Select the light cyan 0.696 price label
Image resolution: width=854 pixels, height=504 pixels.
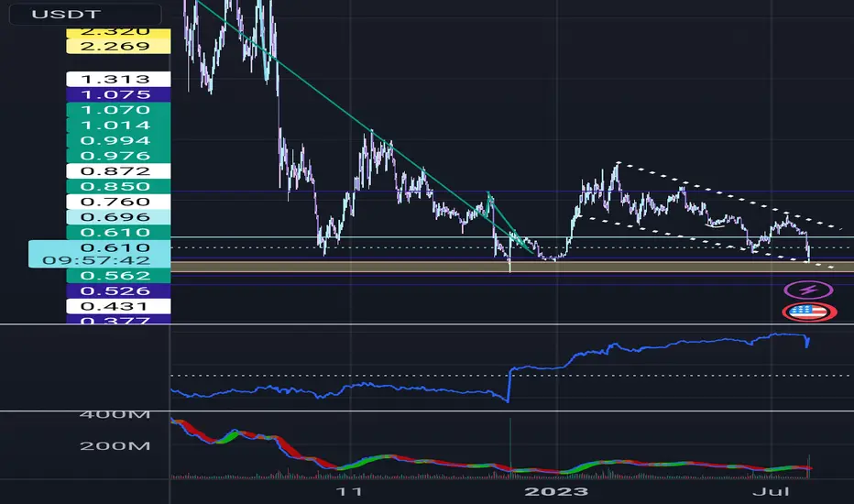(118, 216)
